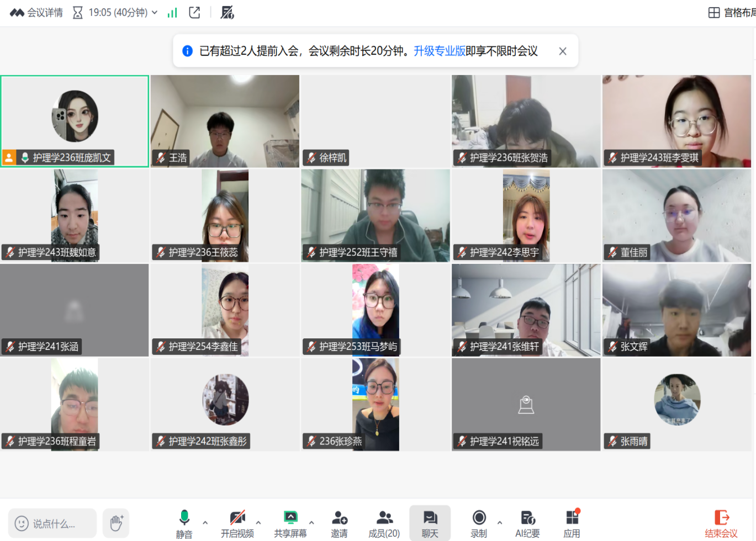Turn on camera with 开启视频
Viewport: 756px width, 541px height.
coord(237,523)
